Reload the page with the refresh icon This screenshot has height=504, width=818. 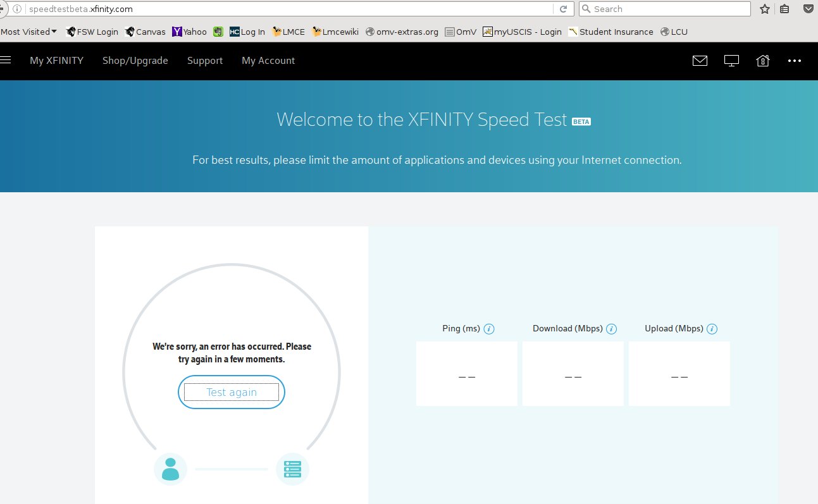pyautogui.click(x=563, y=9)
